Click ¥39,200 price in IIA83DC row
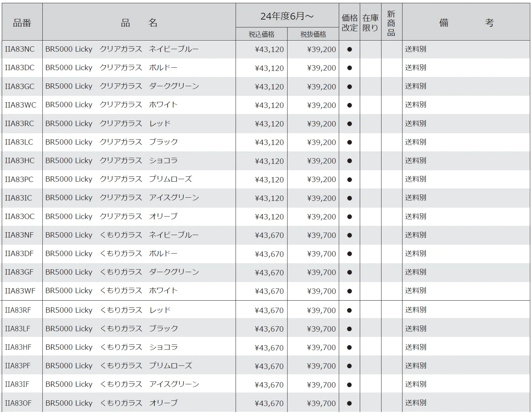Screen dimensions: 532x416 321,68
